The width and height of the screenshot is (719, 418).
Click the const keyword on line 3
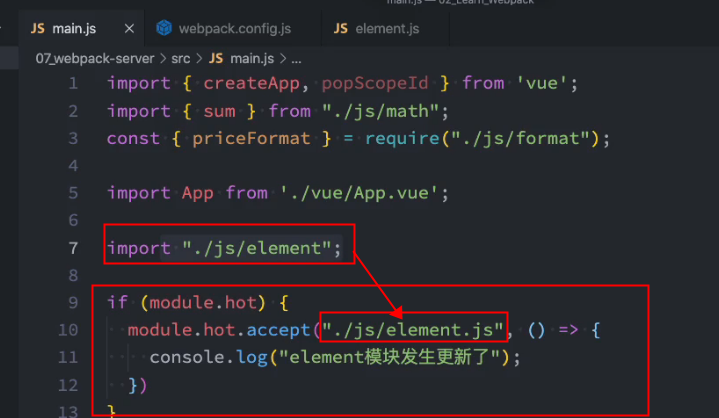tap(133, 138)
